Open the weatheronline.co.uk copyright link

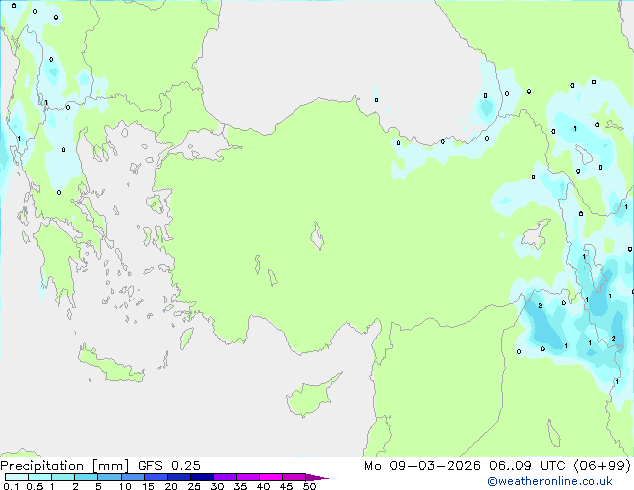pos(550,481)
